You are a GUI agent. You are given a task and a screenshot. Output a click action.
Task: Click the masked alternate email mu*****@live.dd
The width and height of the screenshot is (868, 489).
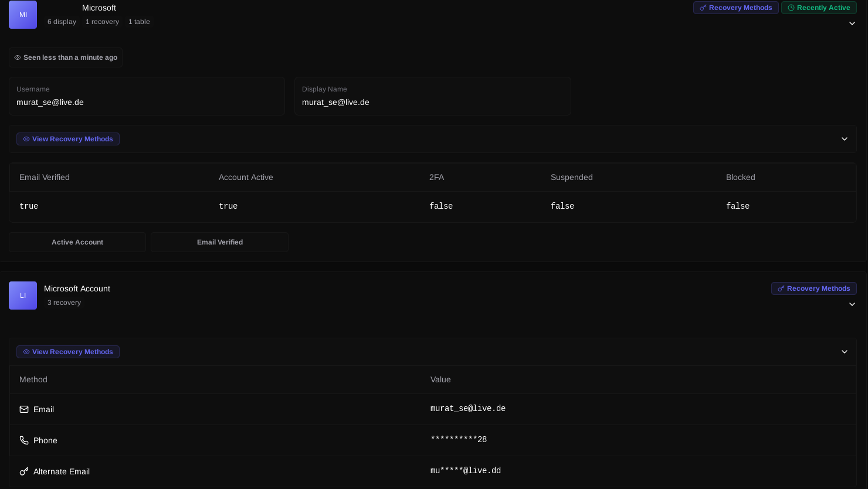pos(466,471)
